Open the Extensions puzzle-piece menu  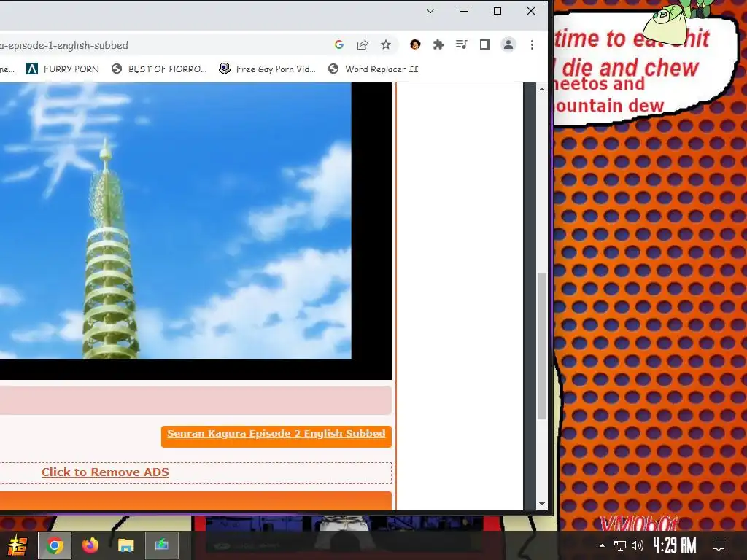click(x=438, y=44)
